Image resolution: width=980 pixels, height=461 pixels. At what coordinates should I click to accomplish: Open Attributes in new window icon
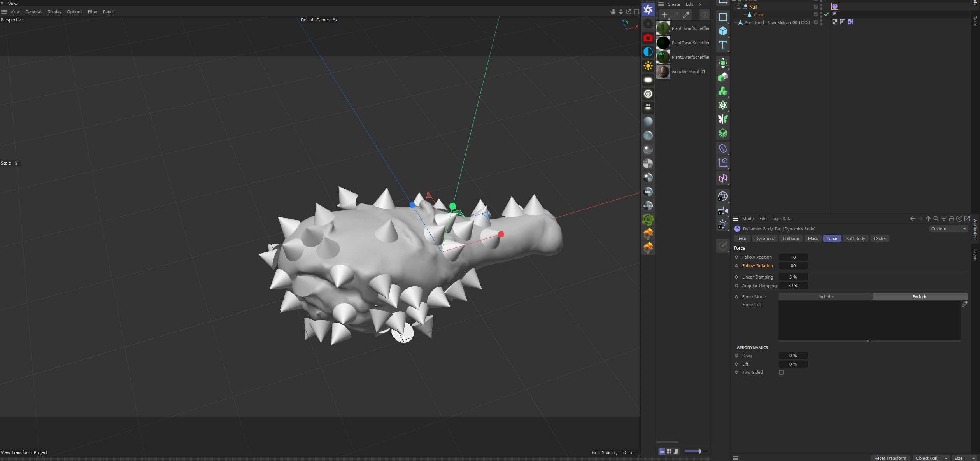point(967,219)
